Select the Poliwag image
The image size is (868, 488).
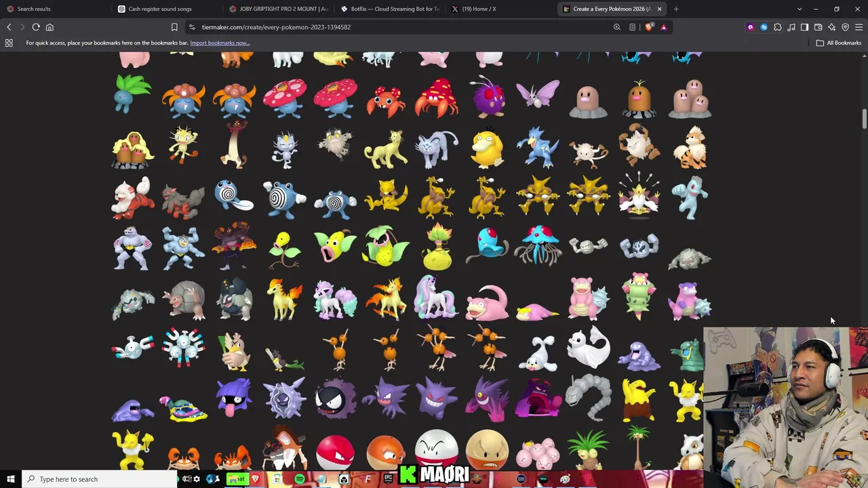(234, 196)
